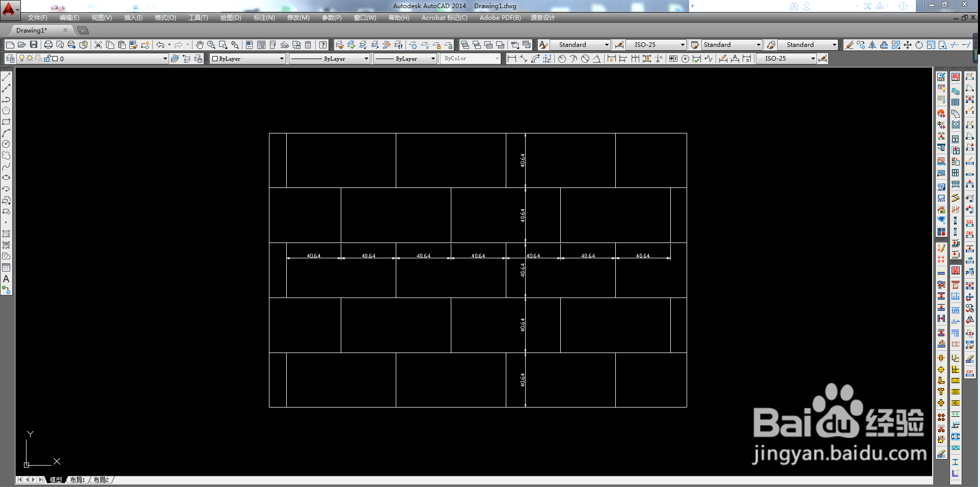
Task: Select the Rectangle draw tool
Action: [x=6, y=122]
